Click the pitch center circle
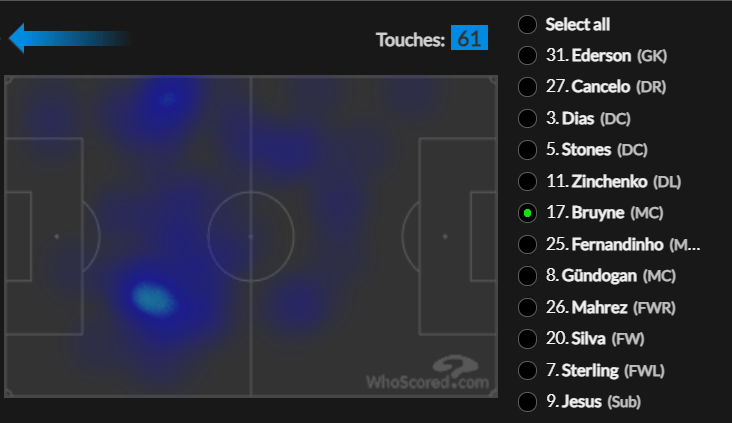The height and width of the screenshot is (423, 732). pos(250,236)
